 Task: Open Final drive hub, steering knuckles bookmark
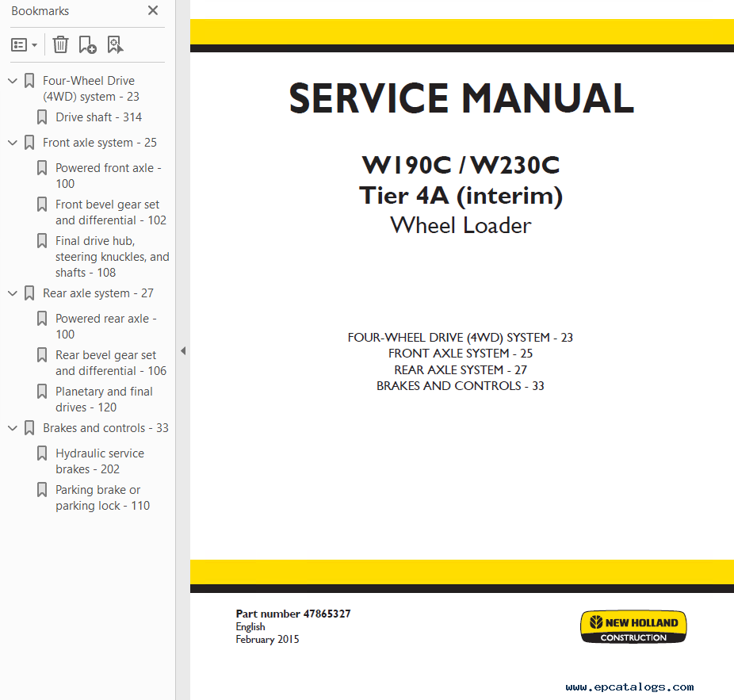113,257
